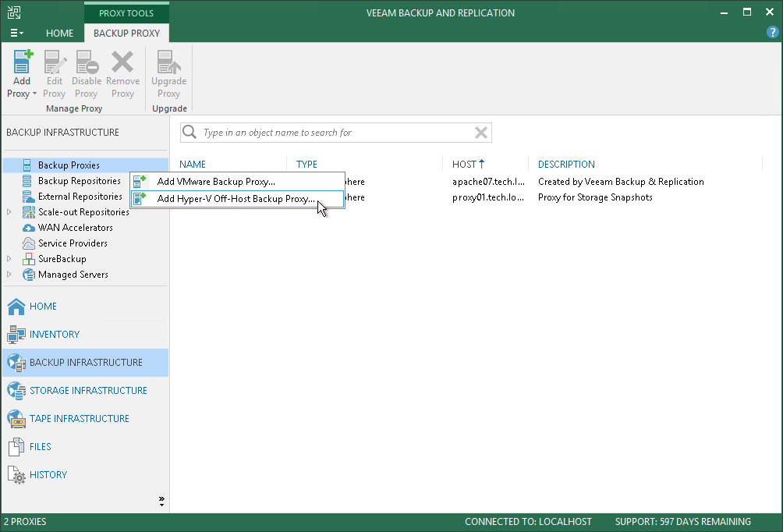Sort by the TYPE column header
Image resolution: width=783 pixels, height=532 pixels.
[x=306, y=165]
